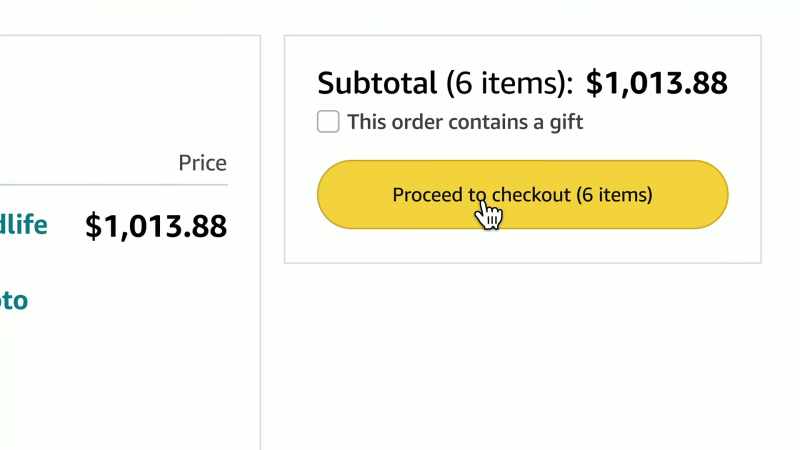Screen dimensions: 800x450
Task: Click the blank area above the Price header in the cart panel
Action: [128, 92]
